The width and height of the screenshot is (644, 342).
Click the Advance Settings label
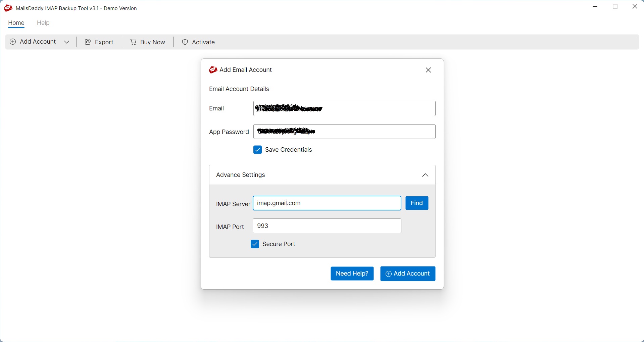(x=241, y=175)
